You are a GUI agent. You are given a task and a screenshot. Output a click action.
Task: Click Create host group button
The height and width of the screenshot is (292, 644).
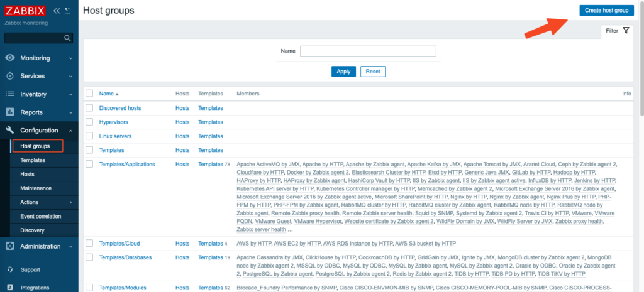tap(606, 11)
